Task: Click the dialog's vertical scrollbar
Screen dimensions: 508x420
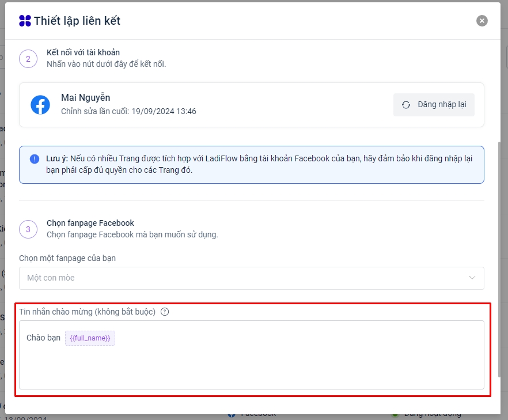Action: pos(501,259)
